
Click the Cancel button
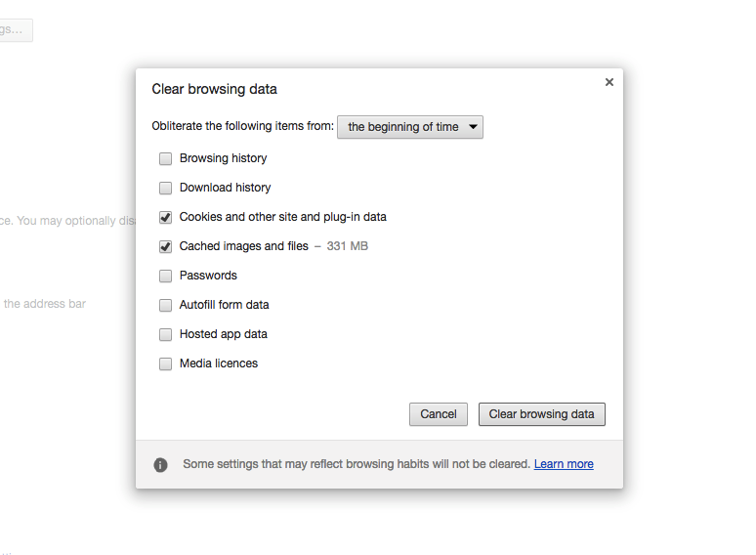pyautogui.click(x=439, y=414)
